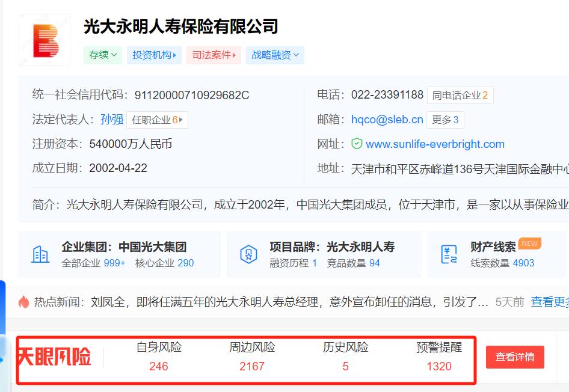Viewport: 569px width, 392px height.
Task: Click company name 光大永明人寿保险有限公司 heading
Action: coord(180,26)
